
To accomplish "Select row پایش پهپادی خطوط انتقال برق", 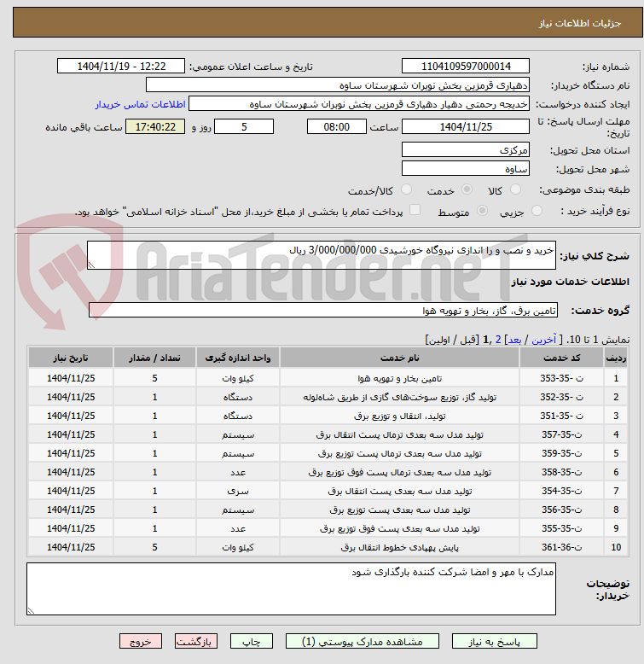I will pos(328,547).
